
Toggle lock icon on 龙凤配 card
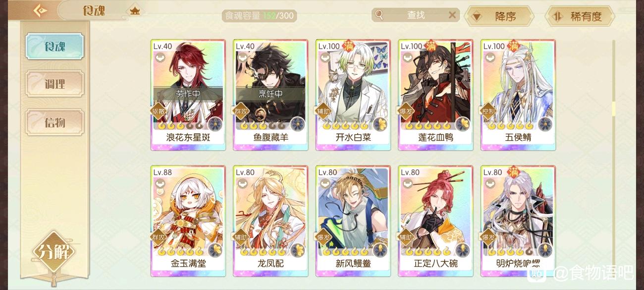242,184
